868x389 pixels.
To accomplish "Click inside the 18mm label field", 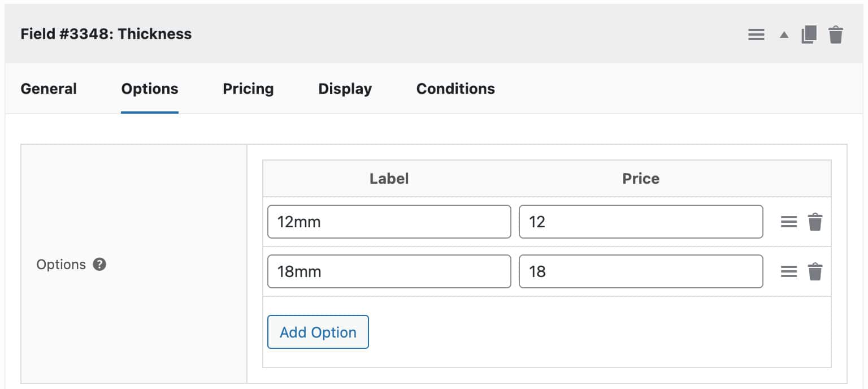I will coord(389,271).
